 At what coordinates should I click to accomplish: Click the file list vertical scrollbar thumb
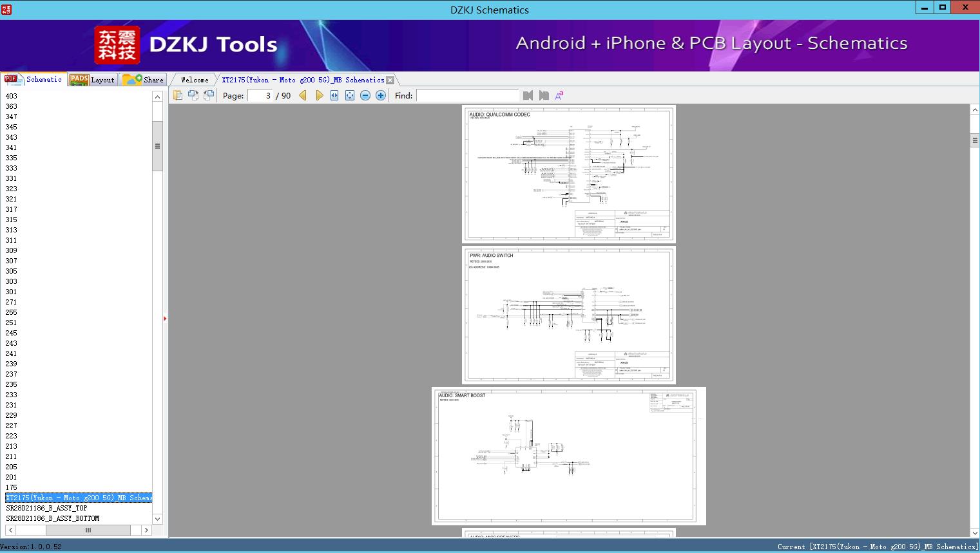[x=157, y=146]
